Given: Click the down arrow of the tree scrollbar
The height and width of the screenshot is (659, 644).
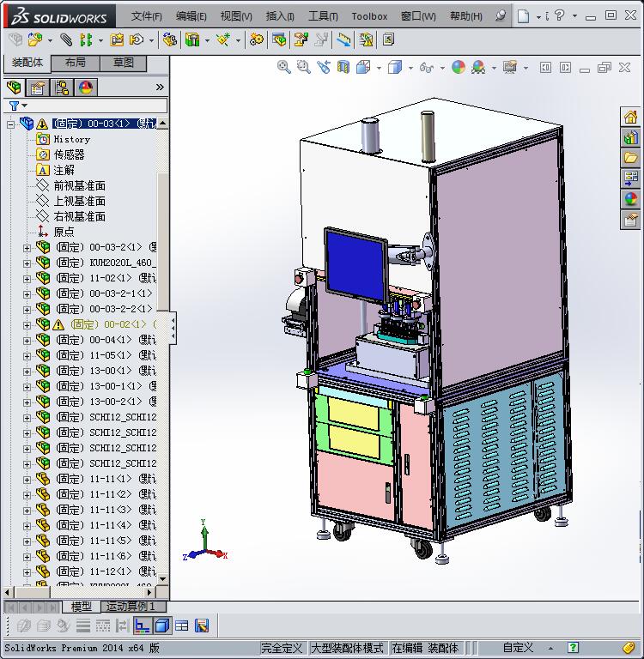Looking at the screenshot, I should tap(162, 578).
